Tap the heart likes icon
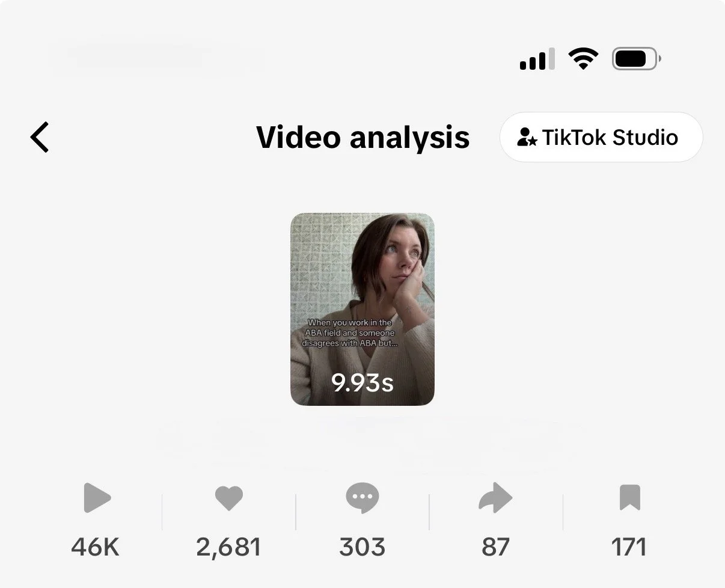Viewport: 725px width, 588px height. 229,498
